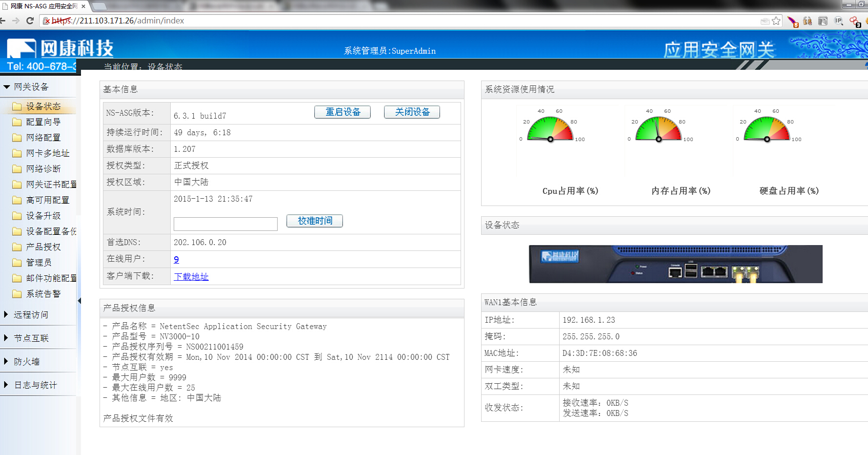Click the 系统管理员:SuperAdmin header text
This screenshot has width=868, height=455.
point(390,51)
